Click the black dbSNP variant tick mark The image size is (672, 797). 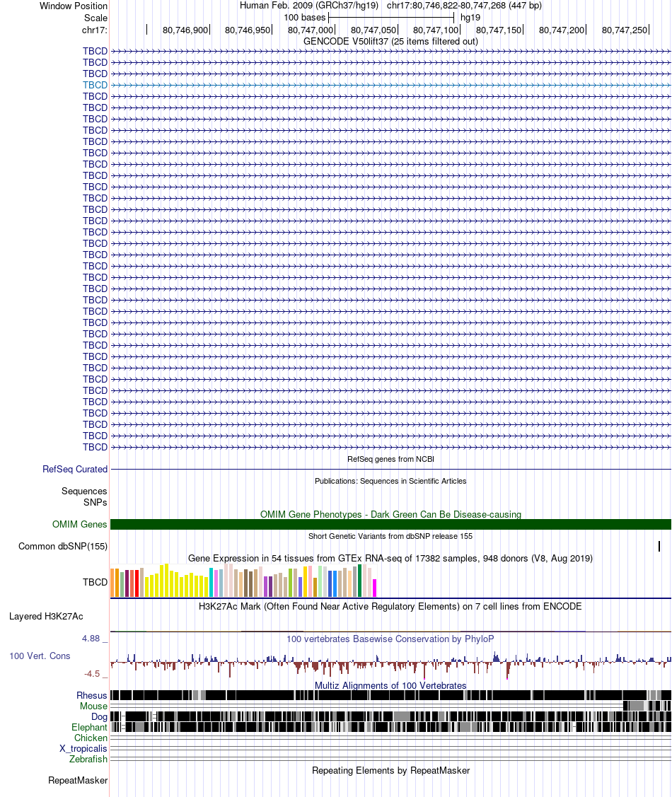coord(659,547)
